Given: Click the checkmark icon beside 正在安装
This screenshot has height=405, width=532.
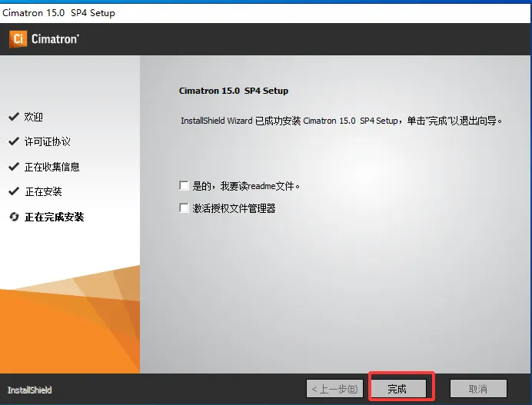Looking at the screenshot, I should [x=14, y=191].
